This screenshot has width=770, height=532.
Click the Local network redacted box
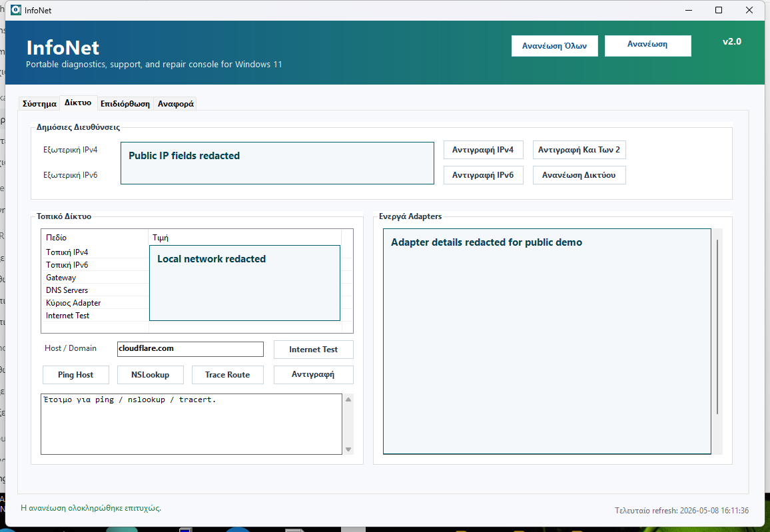pyautogui.click(x=244, y=283)
